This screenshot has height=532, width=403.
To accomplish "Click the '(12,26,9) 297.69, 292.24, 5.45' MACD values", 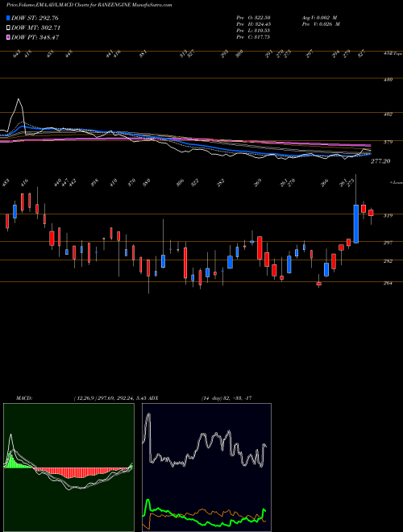I will click(x=110, y=398).
